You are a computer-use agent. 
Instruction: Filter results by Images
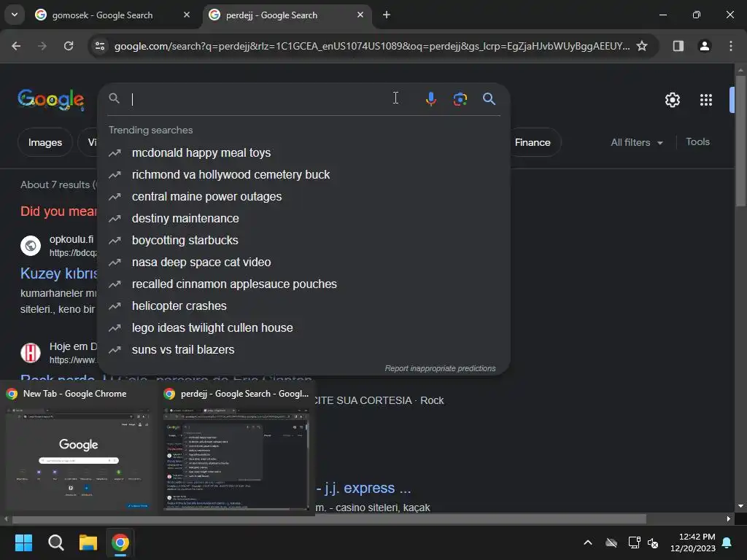pyautogui.click(x=44, y=142)
